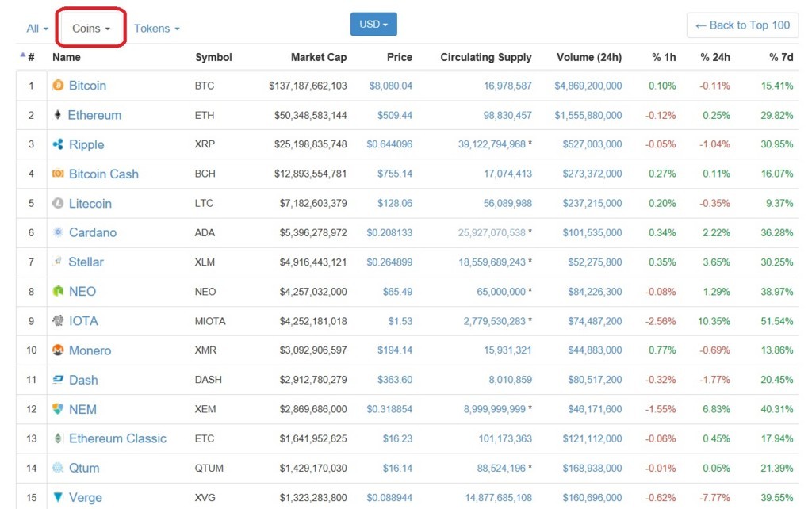This screenshot has height=509, width=812.
Task: Click IOTA price $1.53
Action: click(x=400, y=321)
